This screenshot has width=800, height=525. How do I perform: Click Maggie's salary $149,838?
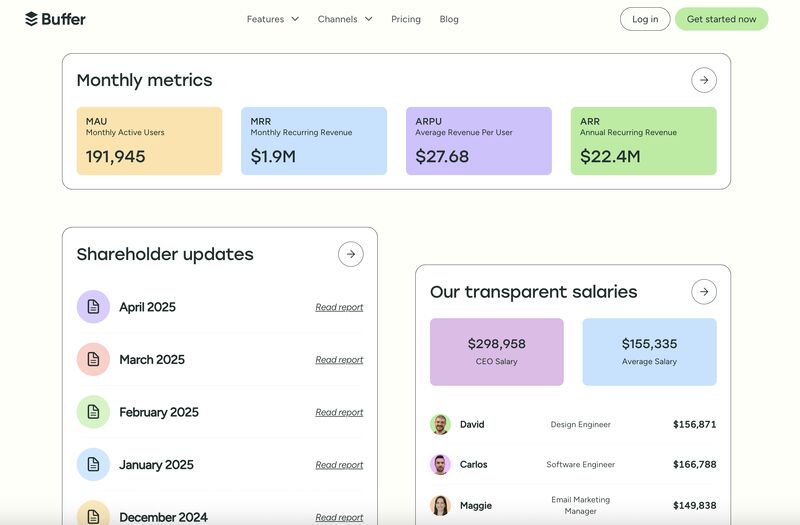[x=694, y=505]
